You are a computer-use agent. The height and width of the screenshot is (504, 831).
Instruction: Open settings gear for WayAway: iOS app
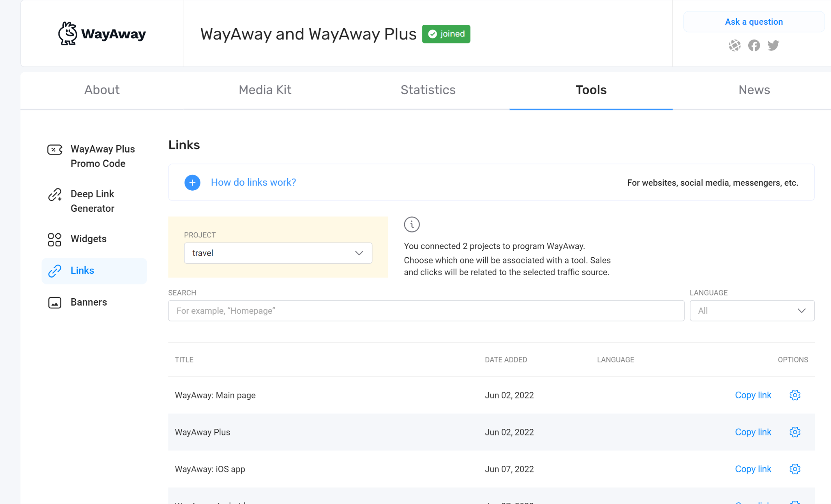click(795, 469)
